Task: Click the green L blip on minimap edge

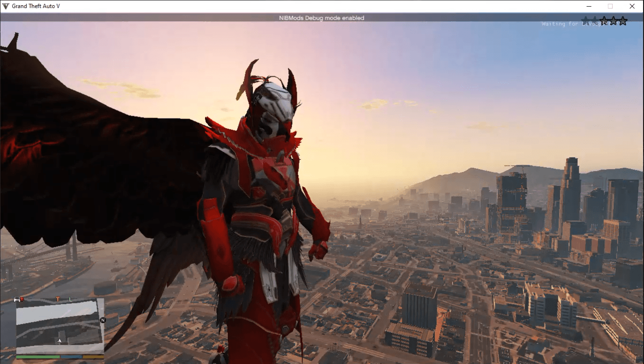Action: (70, 299)
